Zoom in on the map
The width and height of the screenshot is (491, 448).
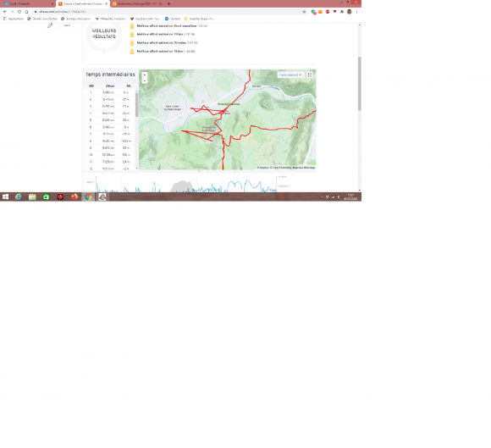pos(145,75)
